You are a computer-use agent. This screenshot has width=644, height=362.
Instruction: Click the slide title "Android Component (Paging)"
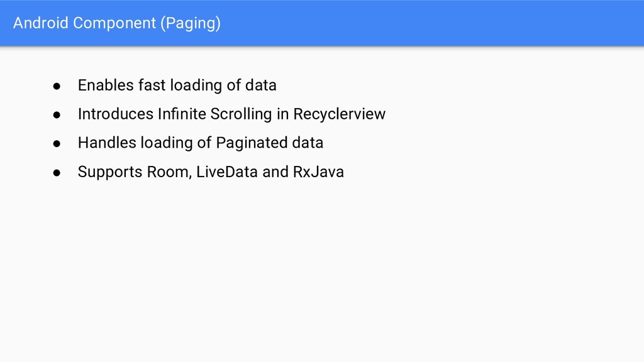click(x=117, y=23)
